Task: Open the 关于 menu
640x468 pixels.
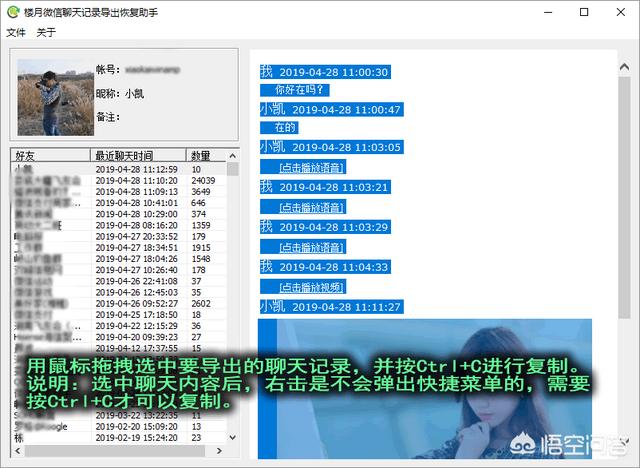Action: 46,32
